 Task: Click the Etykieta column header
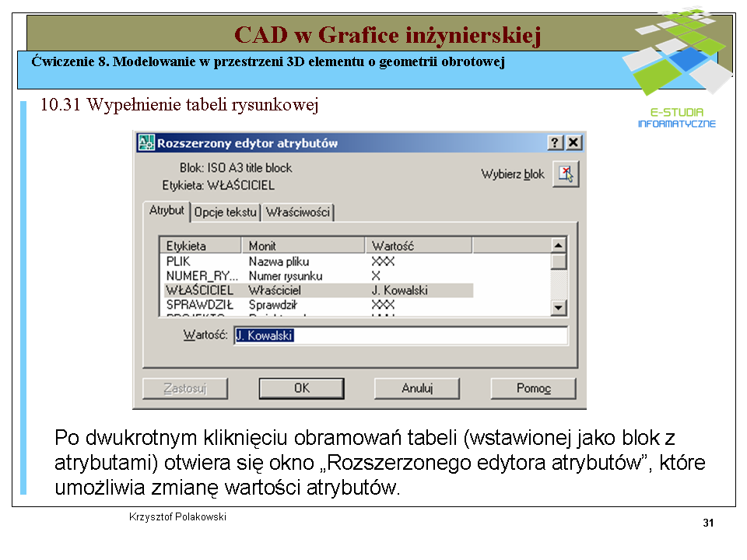pos(200,246)
